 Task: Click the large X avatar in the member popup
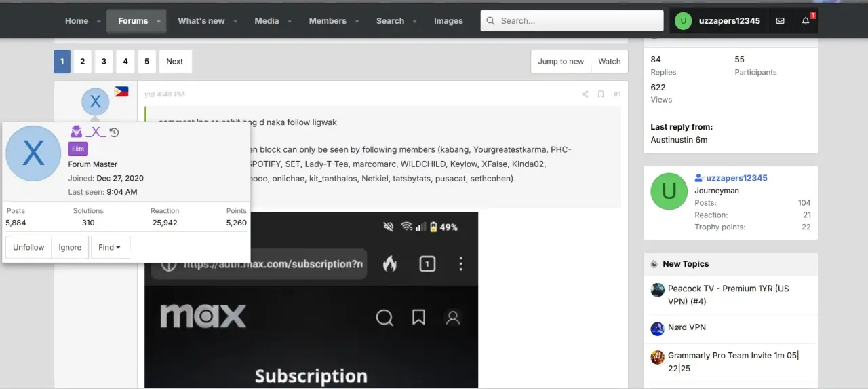pos(33,153)
